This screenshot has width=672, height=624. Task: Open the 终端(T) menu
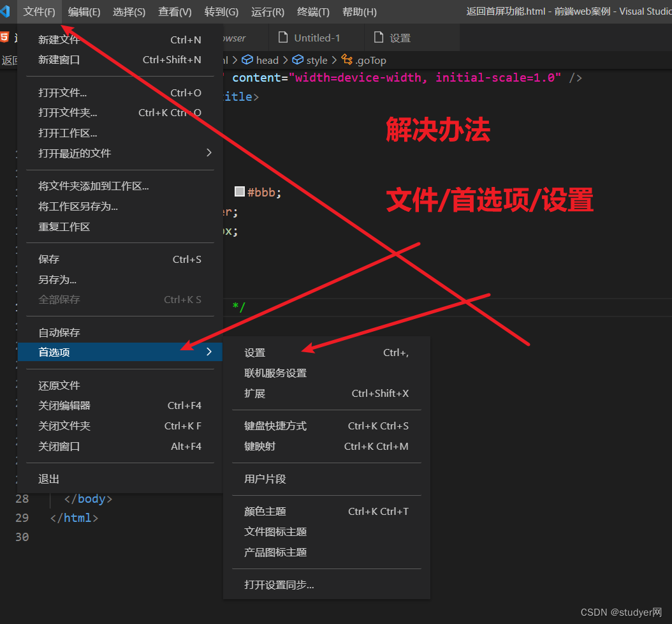[313, 12]
